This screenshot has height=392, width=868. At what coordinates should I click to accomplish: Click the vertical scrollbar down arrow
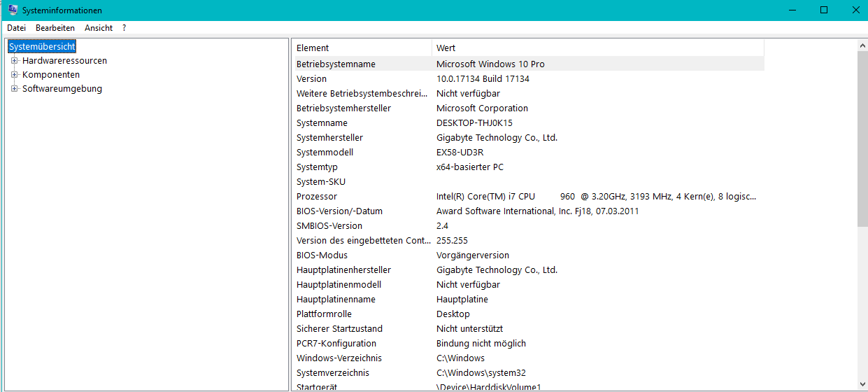(x=862, y=385)
